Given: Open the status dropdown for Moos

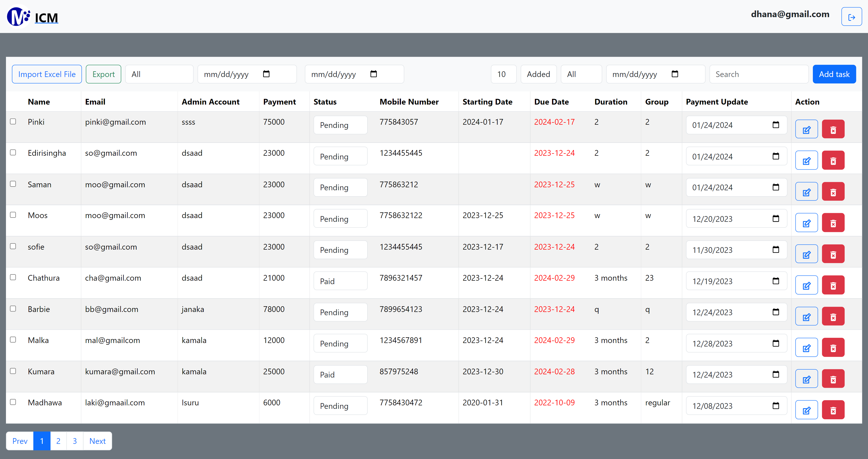Looking at the screenshot, I should coord(340,218).
